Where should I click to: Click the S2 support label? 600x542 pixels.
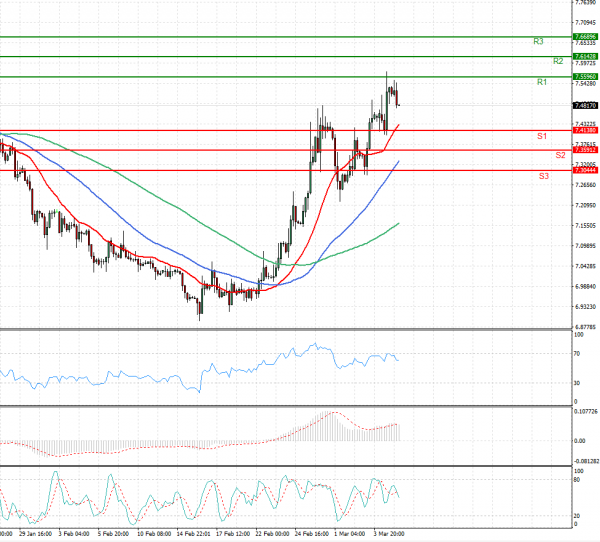560,155
